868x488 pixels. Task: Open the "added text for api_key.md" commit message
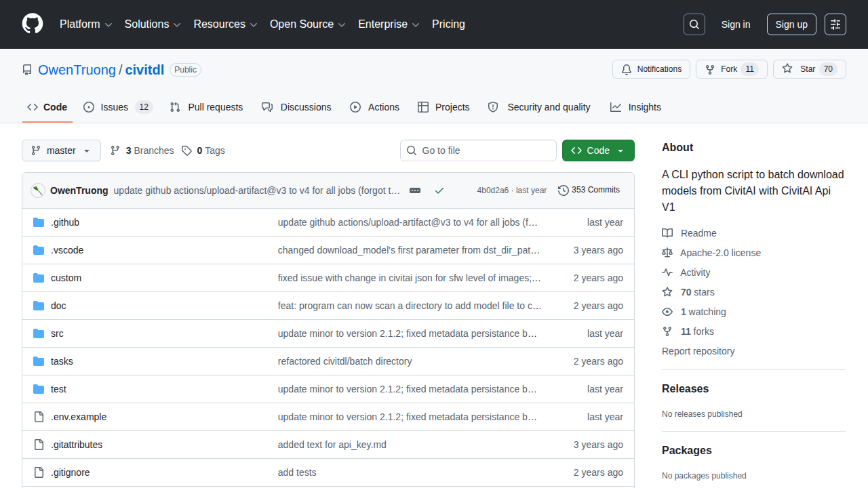[332, 445]
